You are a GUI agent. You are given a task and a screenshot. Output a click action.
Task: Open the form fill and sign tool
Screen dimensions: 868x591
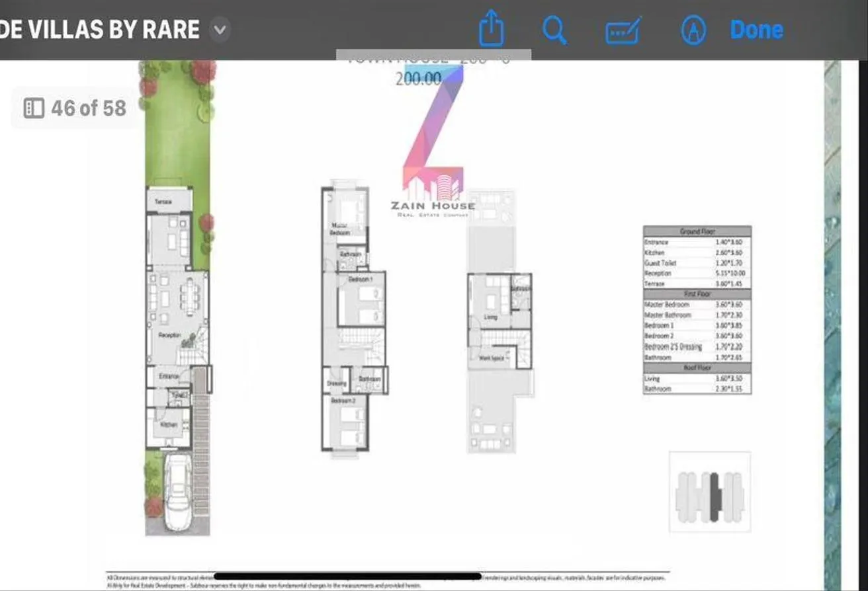pyautogui.click(x=623, y=30)
